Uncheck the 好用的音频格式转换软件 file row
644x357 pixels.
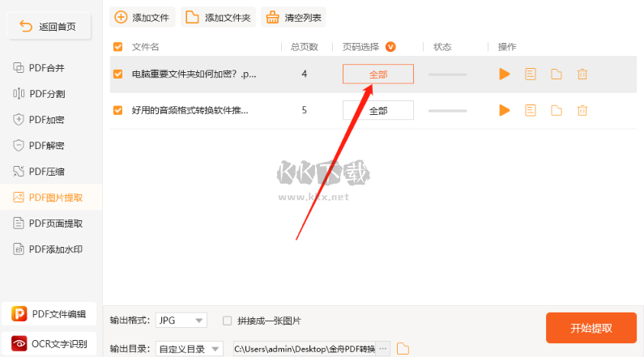pos(118,110)
